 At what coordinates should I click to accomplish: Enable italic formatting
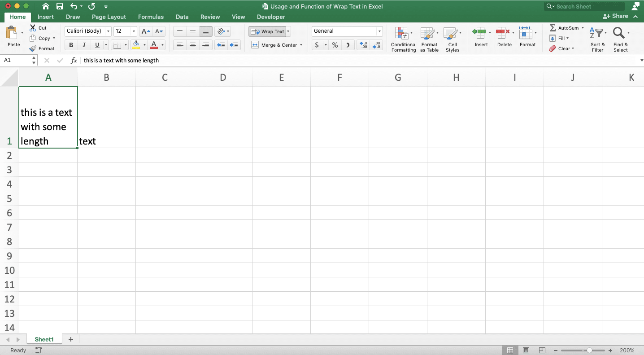pos(84,45)
